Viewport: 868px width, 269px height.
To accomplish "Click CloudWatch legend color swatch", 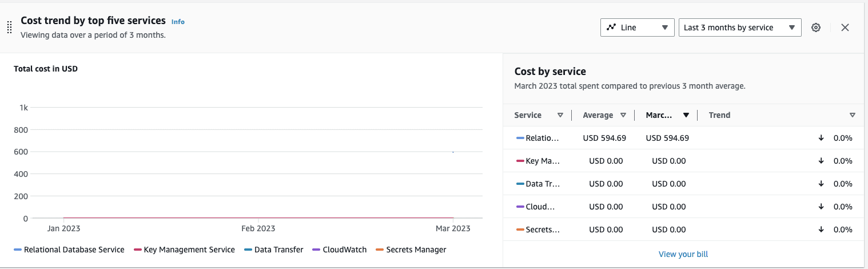I will pyautogui.click(x=317, y=250).
